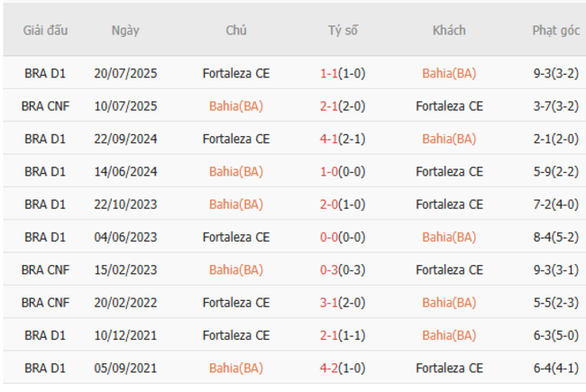Click the date 05/09/2021 cell
This screenshot has height=392, width=586.
click(125, 368)
